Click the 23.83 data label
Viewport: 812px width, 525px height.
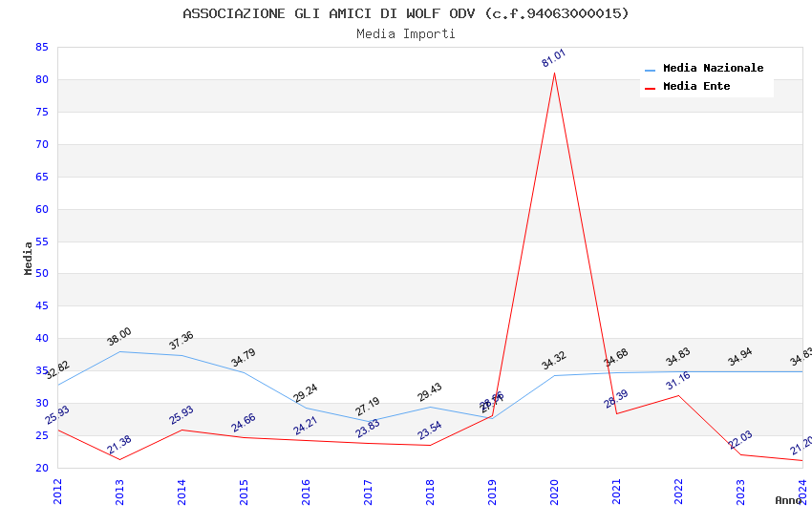[x=368, y=429]
